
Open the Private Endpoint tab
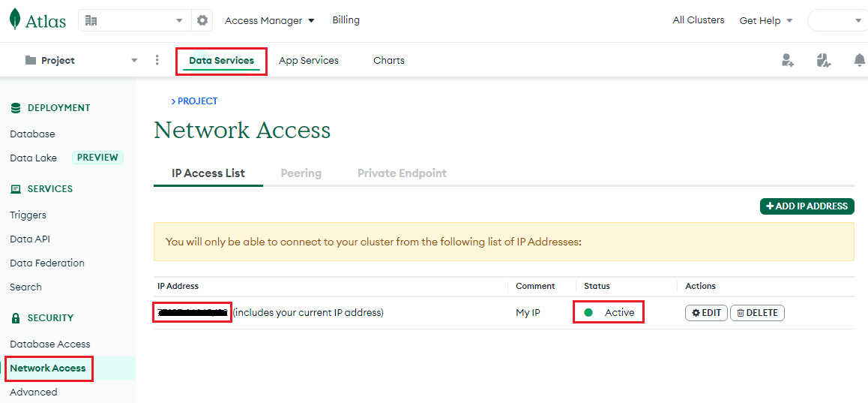coord(402,173)
